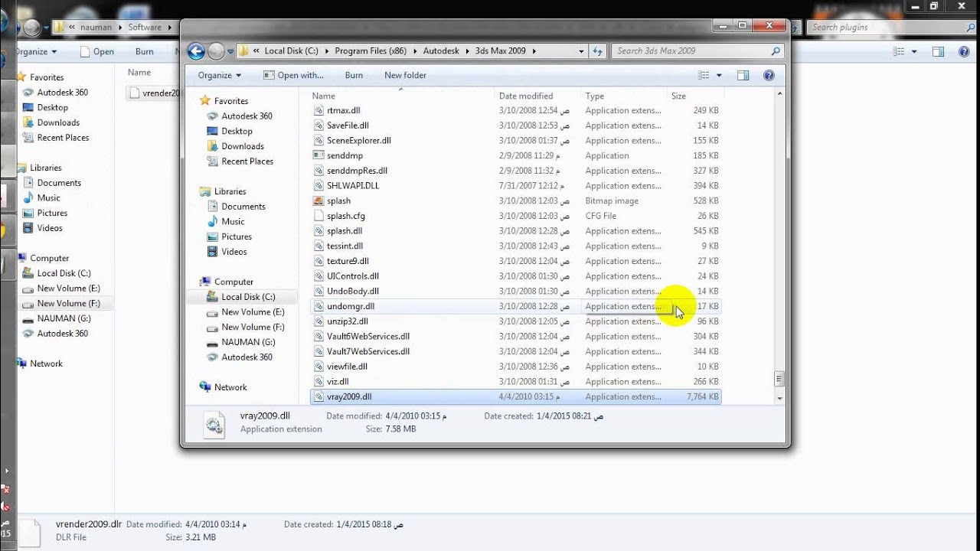Open Downloads in front window navigation

coord(243,146)
